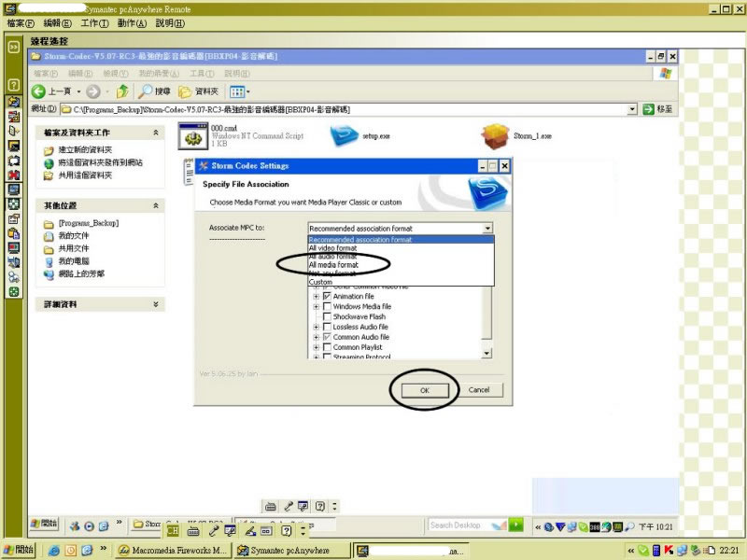Click the clipboard paste icon in pcAnywhere sidebar
Image resolution: width=747 pixels, height=560 pixels.
point(13,232)
